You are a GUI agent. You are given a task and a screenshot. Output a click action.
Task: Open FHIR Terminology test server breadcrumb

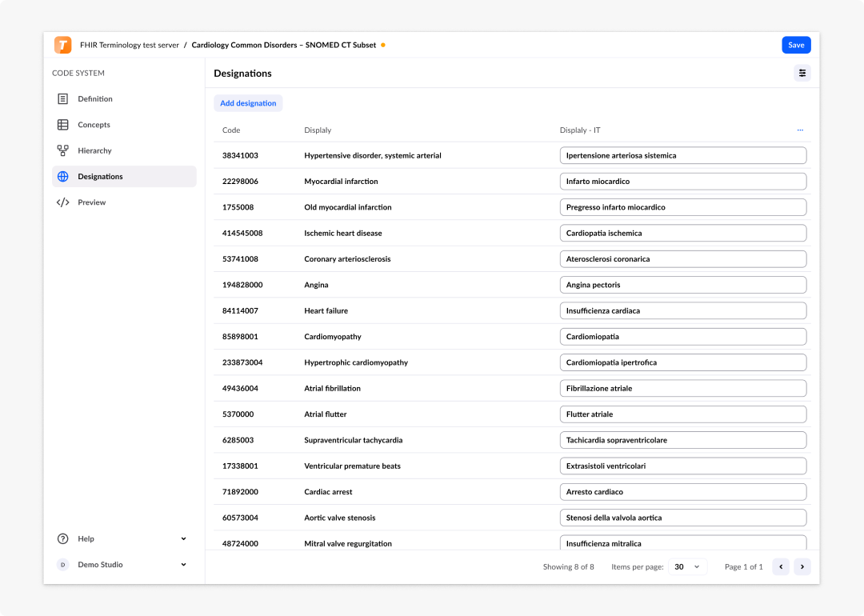coord(130,45)
